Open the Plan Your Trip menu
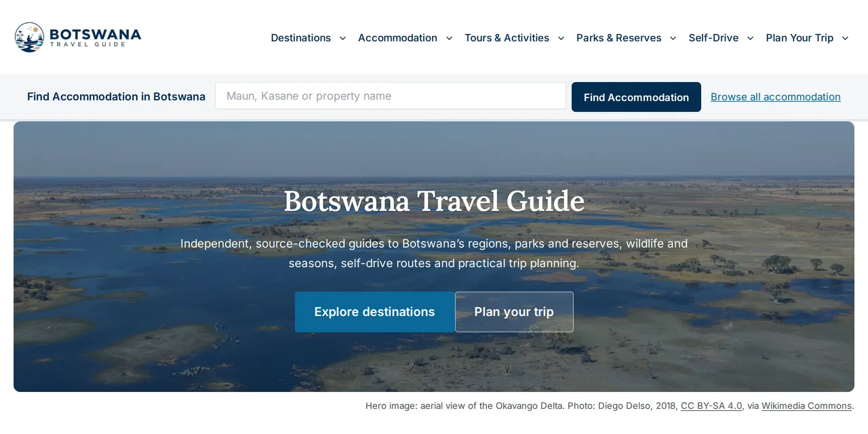Image resolution: width=868 pixels, height=434 pixels. tap(800, 38)
